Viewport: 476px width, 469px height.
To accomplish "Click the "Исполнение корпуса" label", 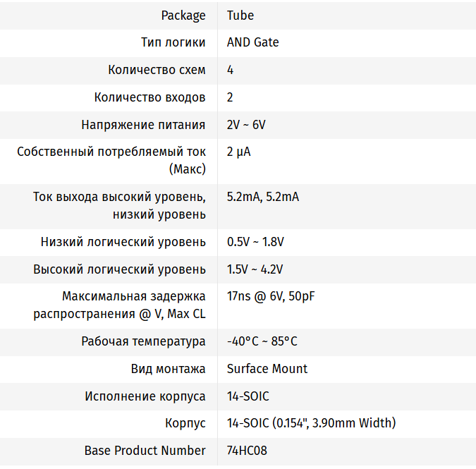I will (145, 396).
